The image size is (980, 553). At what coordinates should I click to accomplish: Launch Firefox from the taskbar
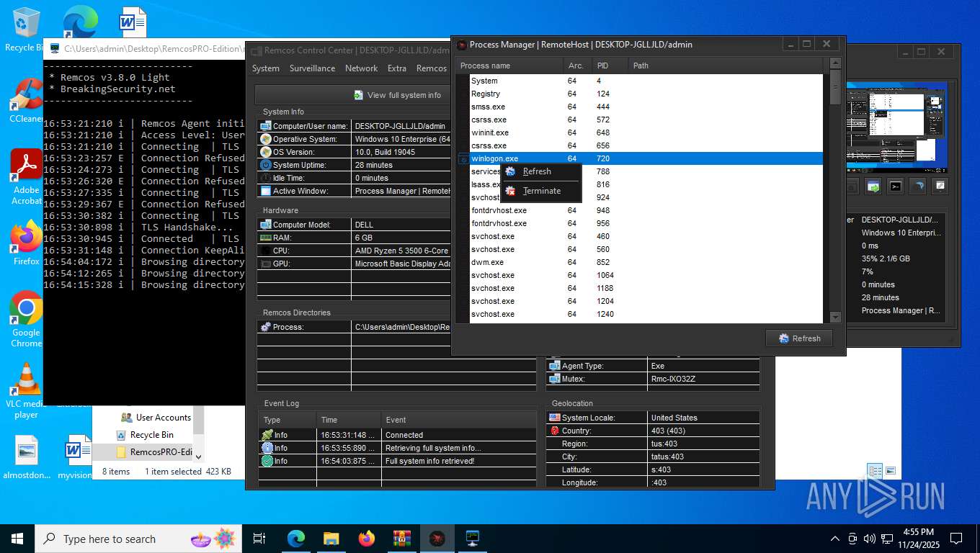pyautogui.click(x=367, y=538)
